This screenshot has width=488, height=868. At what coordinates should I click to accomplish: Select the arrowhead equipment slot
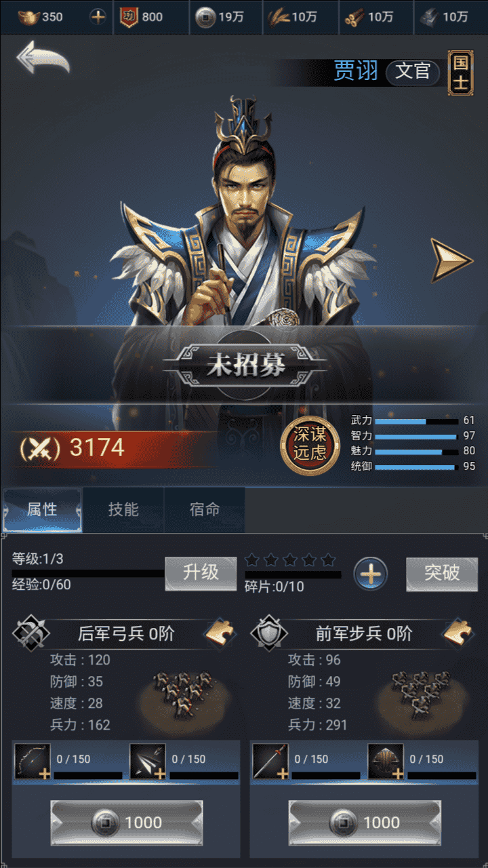tap(147, 761)
